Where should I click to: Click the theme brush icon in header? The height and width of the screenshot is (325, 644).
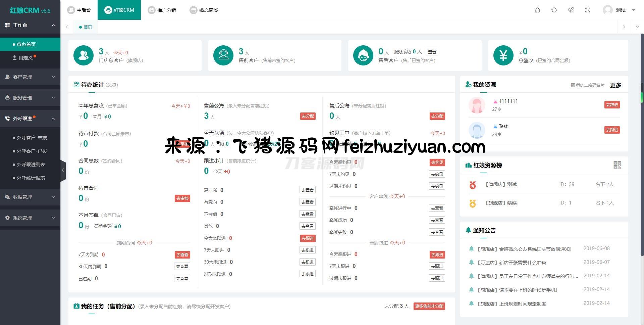[571, 10]
